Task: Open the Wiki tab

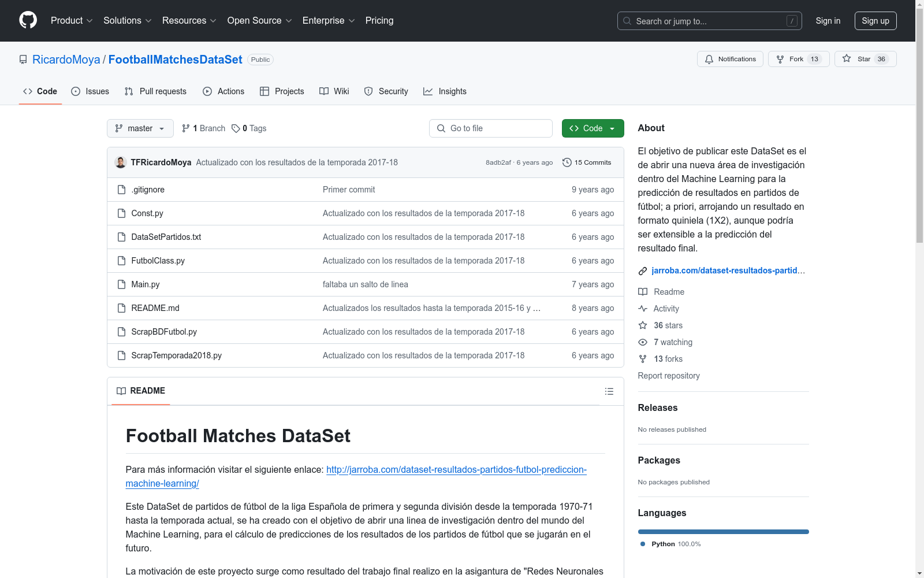Action: point(334,91)
